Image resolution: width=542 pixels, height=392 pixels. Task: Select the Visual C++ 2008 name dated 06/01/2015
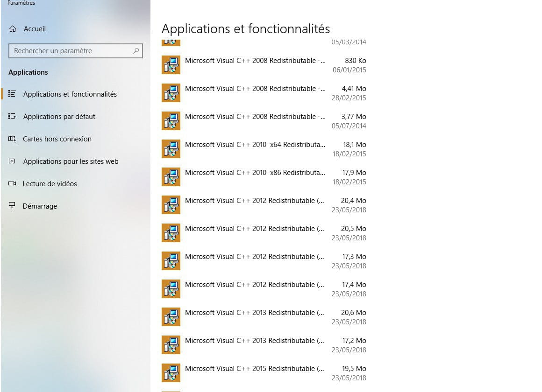point(255,61)
